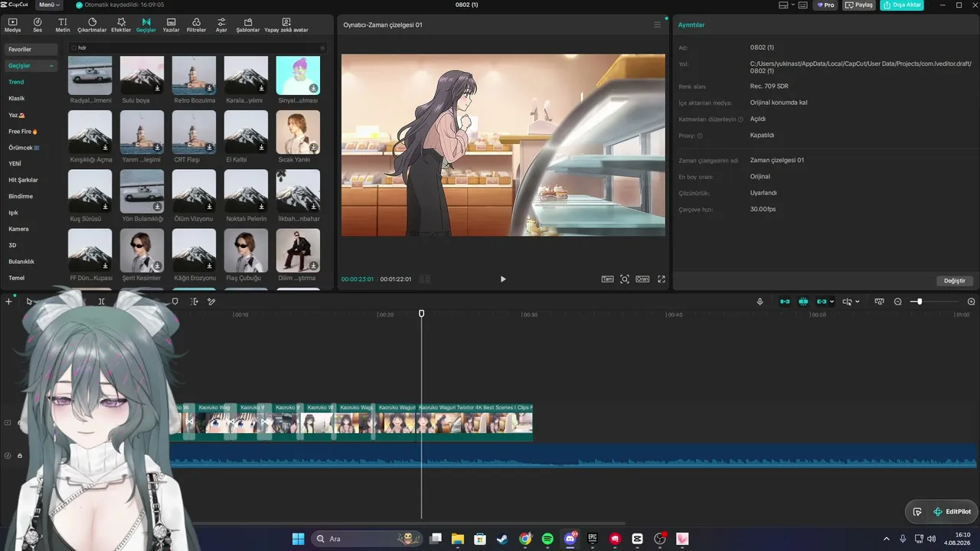Play the video preview
Screen dimensions: 980x551
point(503,279)
